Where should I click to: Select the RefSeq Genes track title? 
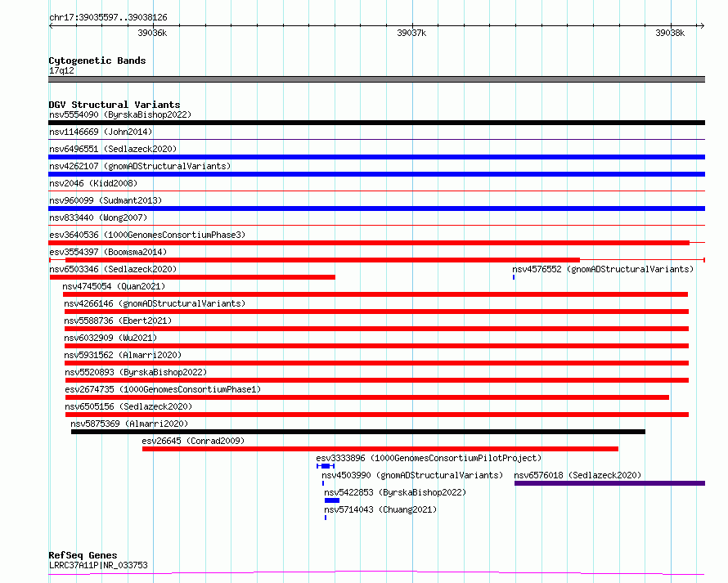(x=83, y=555)
